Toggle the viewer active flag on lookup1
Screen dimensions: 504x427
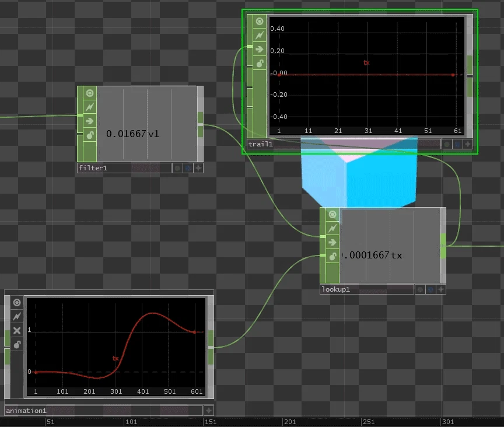[x=332, y=215]
